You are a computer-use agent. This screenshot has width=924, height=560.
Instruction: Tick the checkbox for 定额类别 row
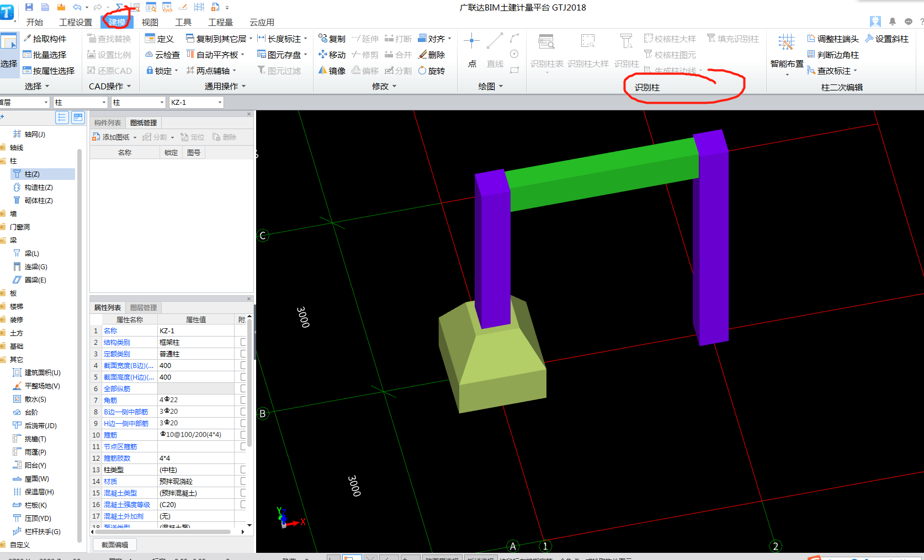243,354
